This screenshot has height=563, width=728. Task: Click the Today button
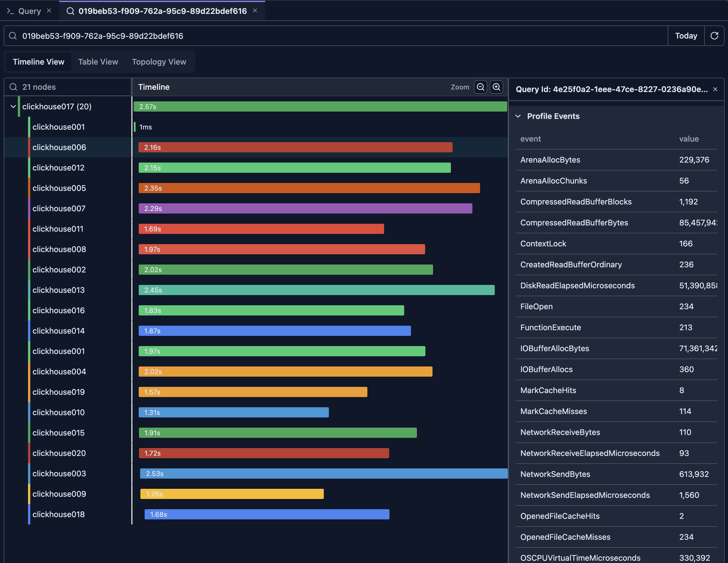click(x=686, y=36)
